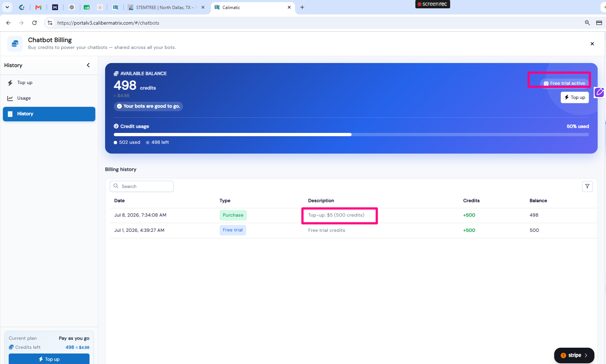The image size is (606, 364).
Task: Click the 'Jul 1, 2026, 4:39:27 AM' date cell
Action: 139,230
